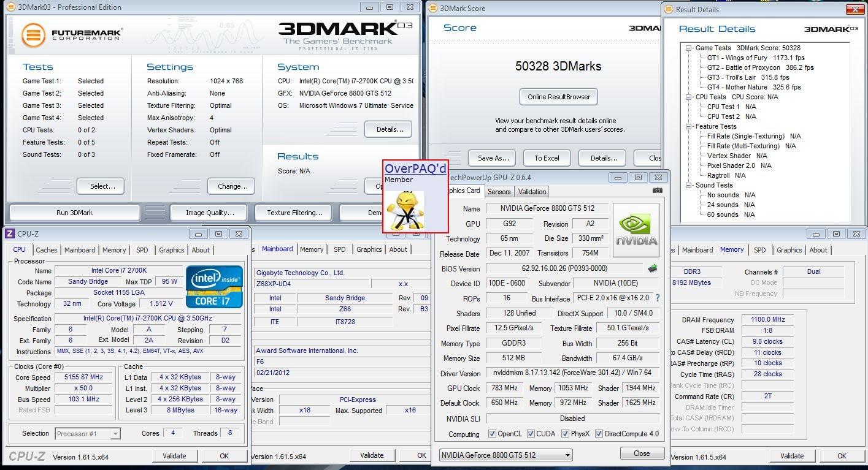Open the Processor #1 selection dropdown
This screenshot has height=470, width=868.
88,434
